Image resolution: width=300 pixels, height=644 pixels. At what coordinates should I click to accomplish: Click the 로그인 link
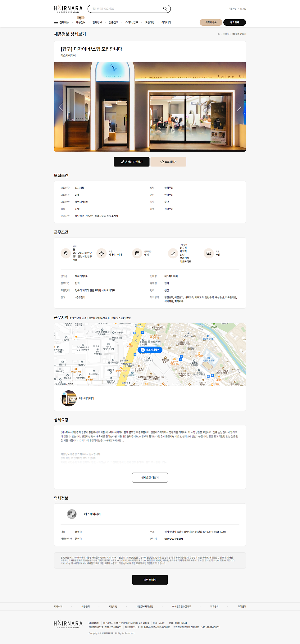click(x=243, y=9)
